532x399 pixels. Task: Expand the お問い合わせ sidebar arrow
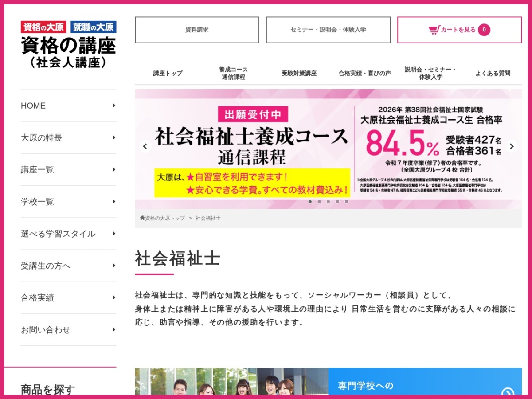click(x=114, y=329)
